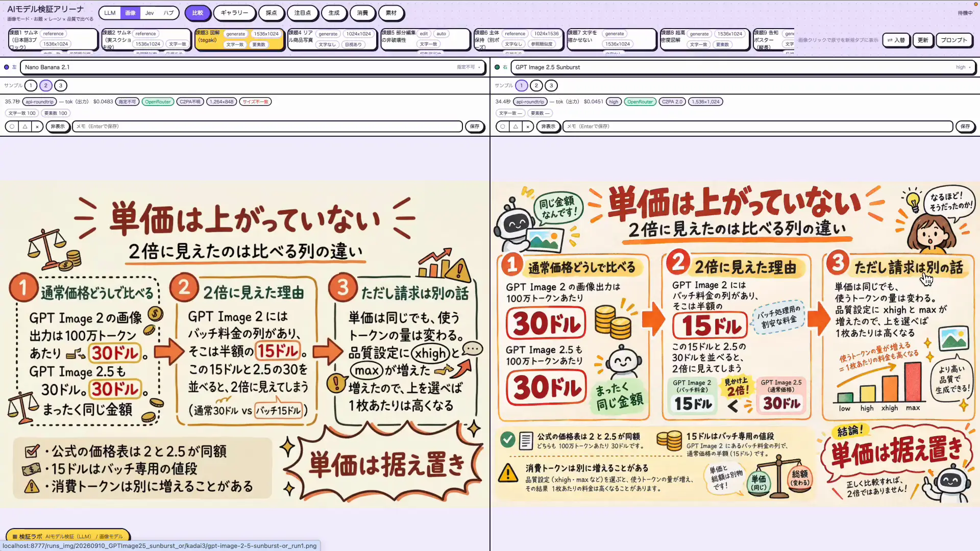Select sample 1 in left panel

click(31, 86)
